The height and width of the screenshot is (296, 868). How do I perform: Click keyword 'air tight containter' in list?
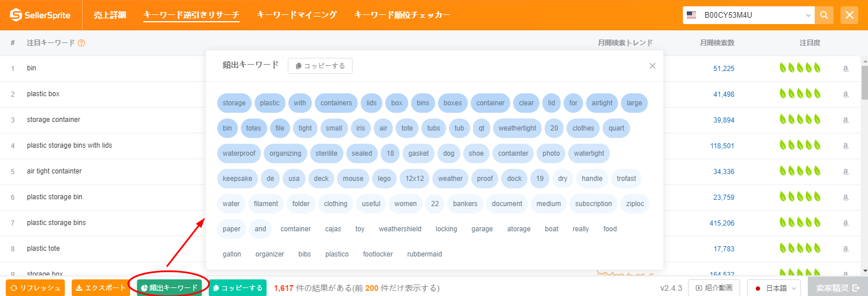pyautogui.click(x=54, y=171)
